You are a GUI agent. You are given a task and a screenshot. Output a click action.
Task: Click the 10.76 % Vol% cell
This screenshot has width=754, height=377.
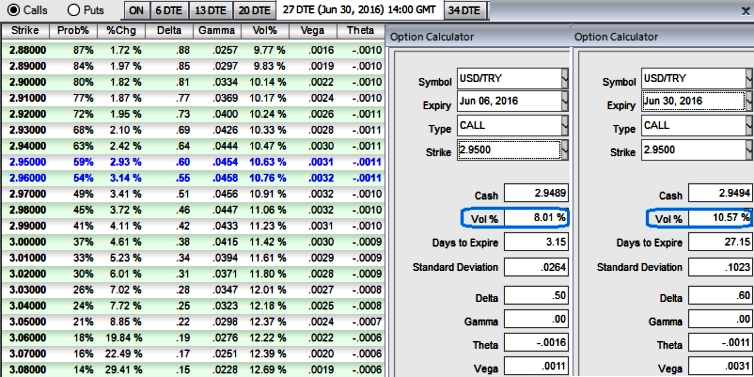tap(268, 178)
